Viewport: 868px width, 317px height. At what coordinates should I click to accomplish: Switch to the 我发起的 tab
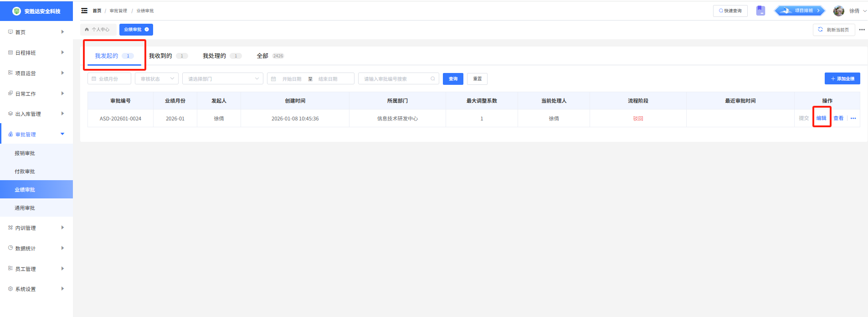[114, 56]
